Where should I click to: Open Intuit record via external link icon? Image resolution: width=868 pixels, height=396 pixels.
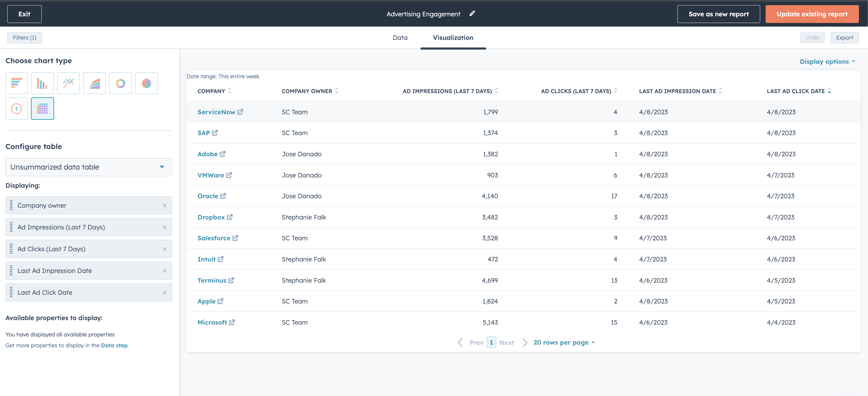[221, 259]
